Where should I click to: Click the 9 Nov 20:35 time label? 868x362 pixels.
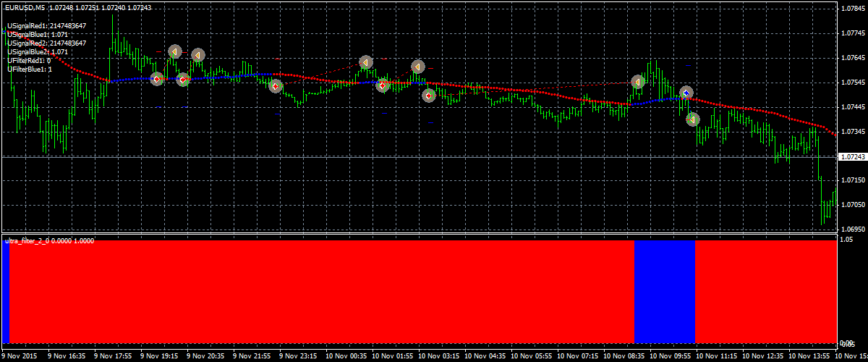(205, 356)
